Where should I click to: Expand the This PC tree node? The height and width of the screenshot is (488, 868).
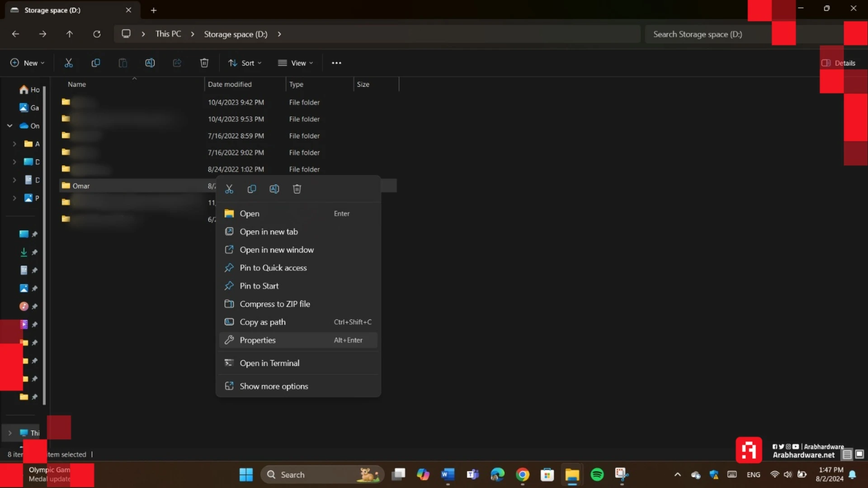pos(10,433)
